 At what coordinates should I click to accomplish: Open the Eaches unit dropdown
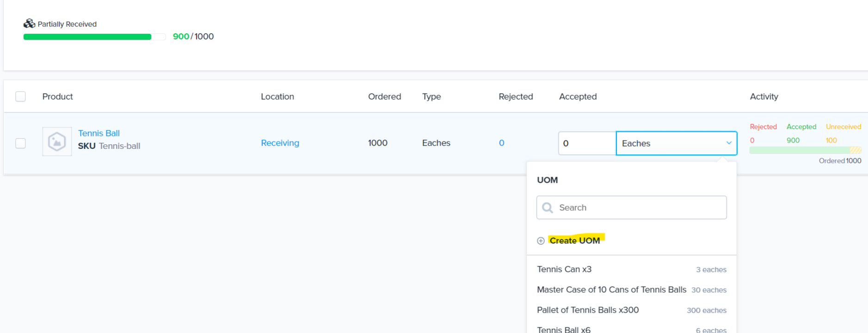point(677,143)
